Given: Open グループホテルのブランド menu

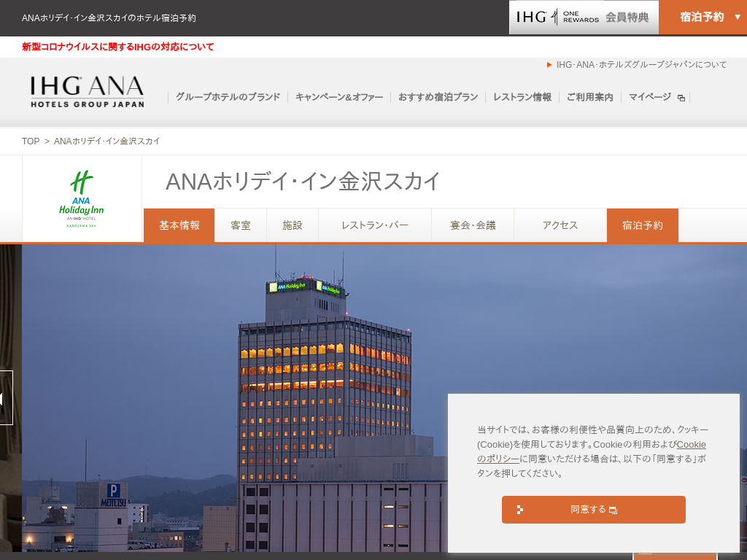Looking at the screenshot, I should point(228,97).
